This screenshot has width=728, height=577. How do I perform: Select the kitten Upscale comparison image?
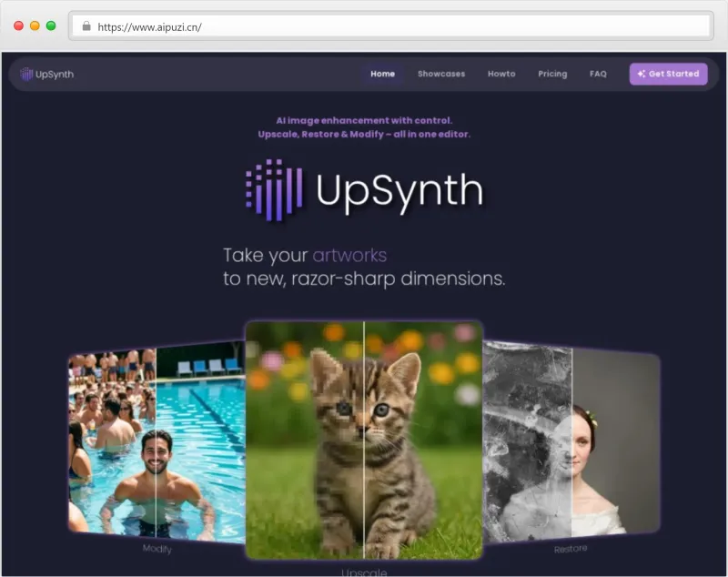pos(365,440)
